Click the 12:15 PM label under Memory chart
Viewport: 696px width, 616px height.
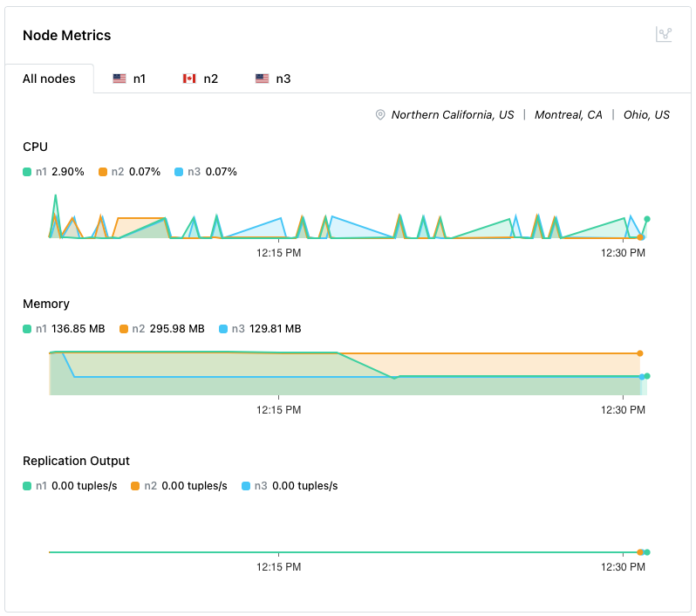click(279, 410)
